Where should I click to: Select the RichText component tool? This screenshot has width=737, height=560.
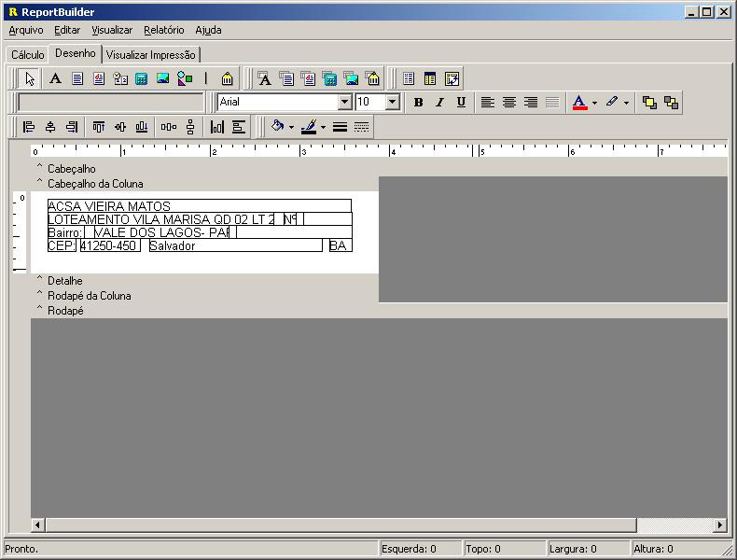pos(99,78)
